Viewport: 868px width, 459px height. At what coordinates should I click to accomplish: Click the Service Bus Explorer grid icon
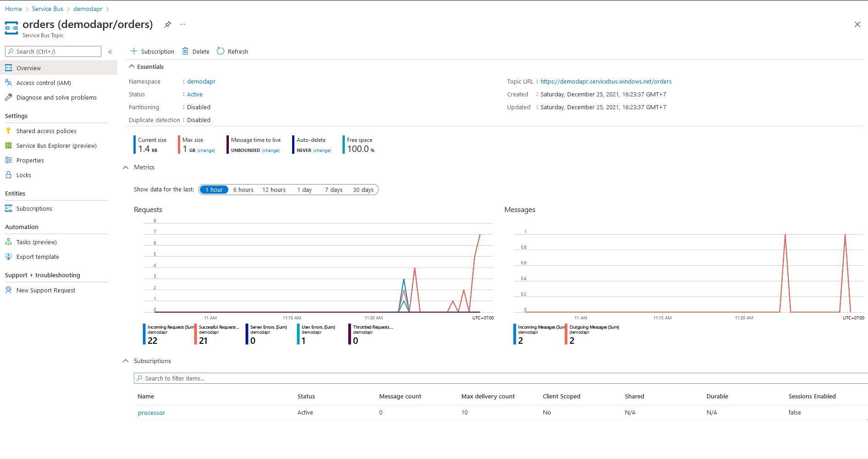point(8,146)
